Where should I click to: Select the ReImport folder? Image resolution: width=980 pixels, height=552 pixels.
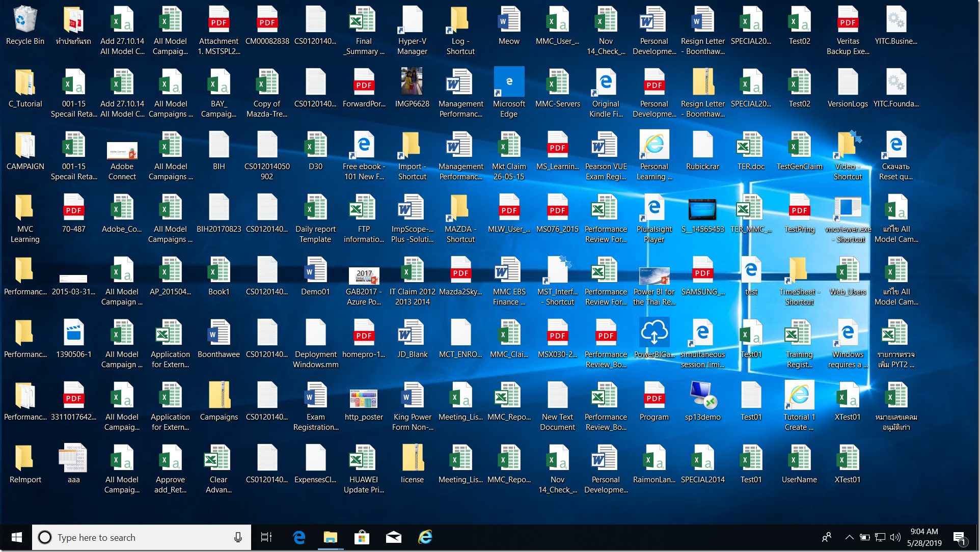[25, 463]
